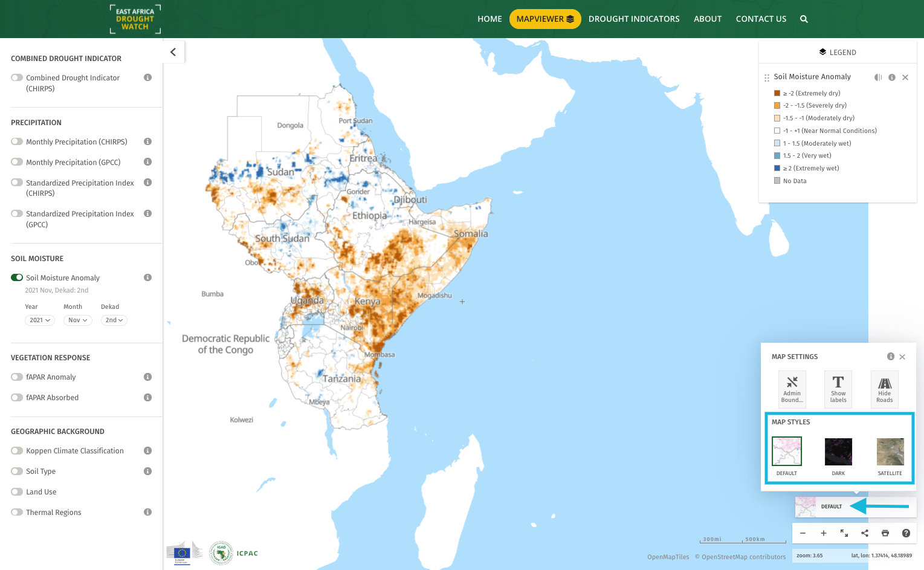
Task: Open MAPVIEWER tab
Action: click(545, 19)
